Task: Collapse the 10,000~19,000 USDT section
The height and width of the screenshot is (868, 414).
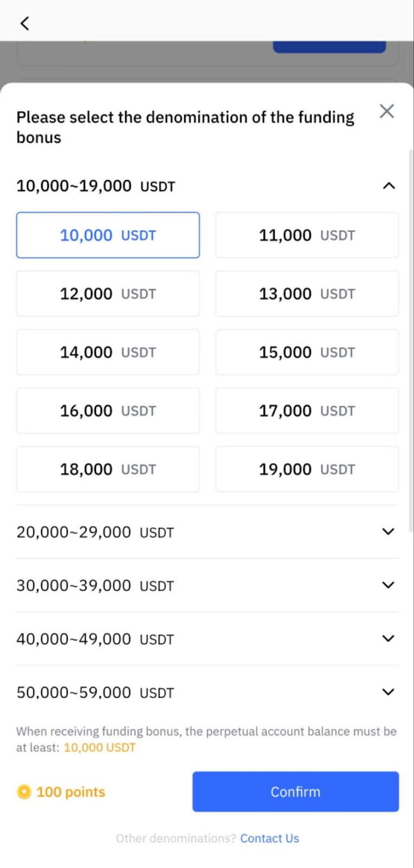Action: click(x=389, y=186)
